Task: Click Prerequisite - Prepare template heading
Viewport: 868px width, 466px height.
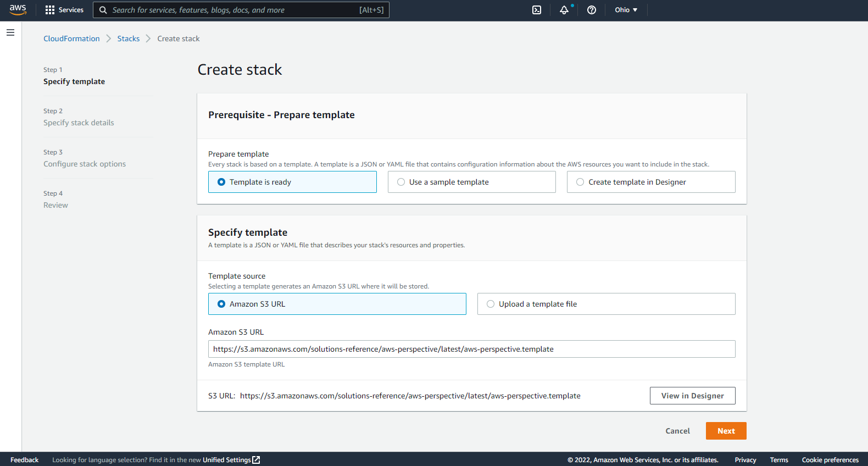Action: 281,115
